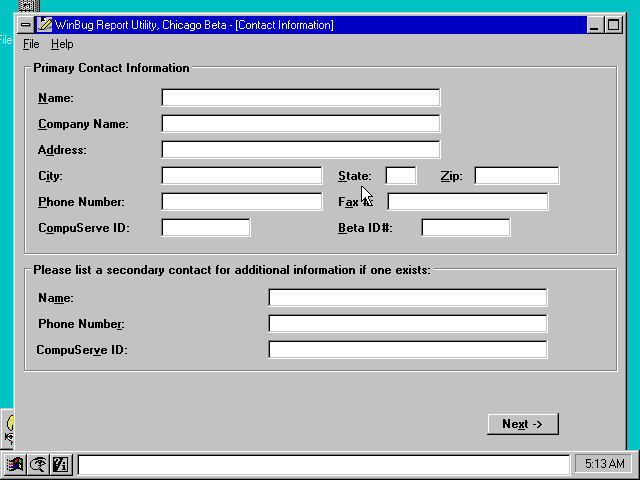Minimize the WinBug Report Utility window

click(594, 25)
